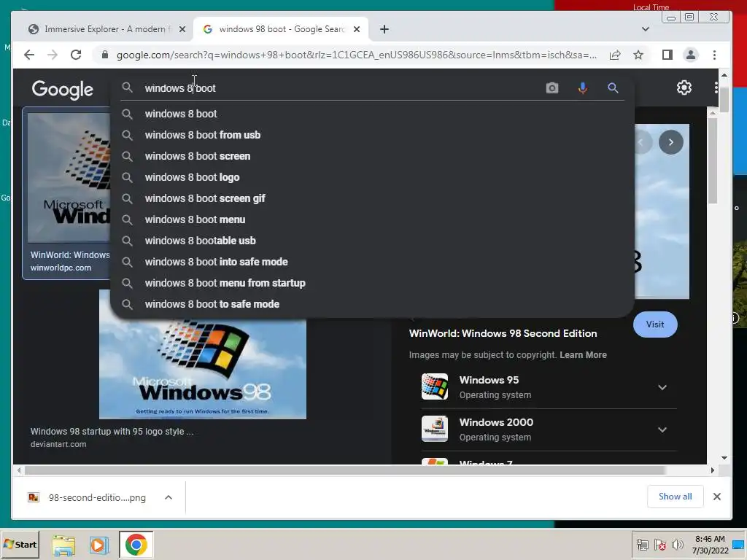Toggle Chrome side panel icon
Screen dimensions: 747x560
(x=667, y=55)
